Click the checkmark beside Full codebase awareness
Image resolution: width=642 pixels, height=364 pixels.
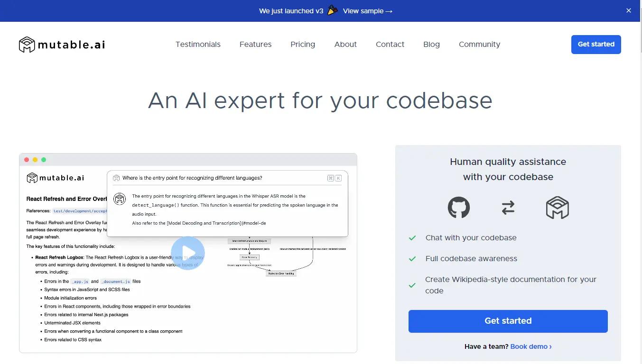point(412,259)
